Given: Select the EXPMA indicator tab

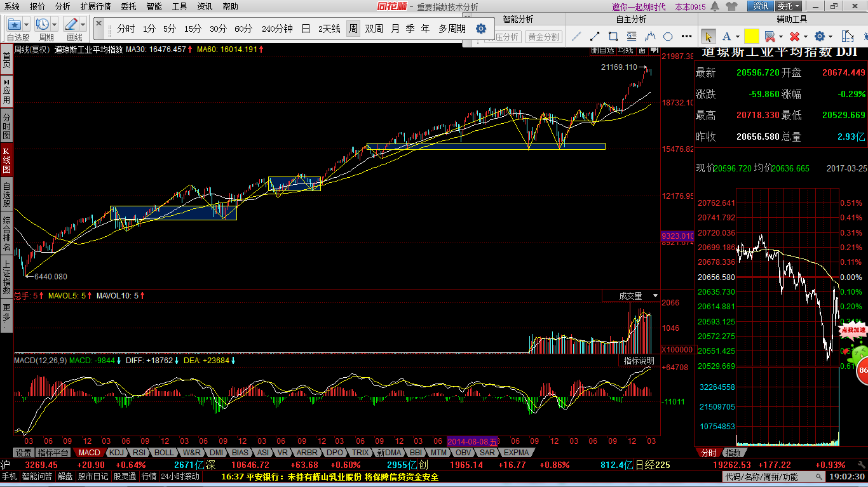Looking at the screenshot, I should [516, 453].
